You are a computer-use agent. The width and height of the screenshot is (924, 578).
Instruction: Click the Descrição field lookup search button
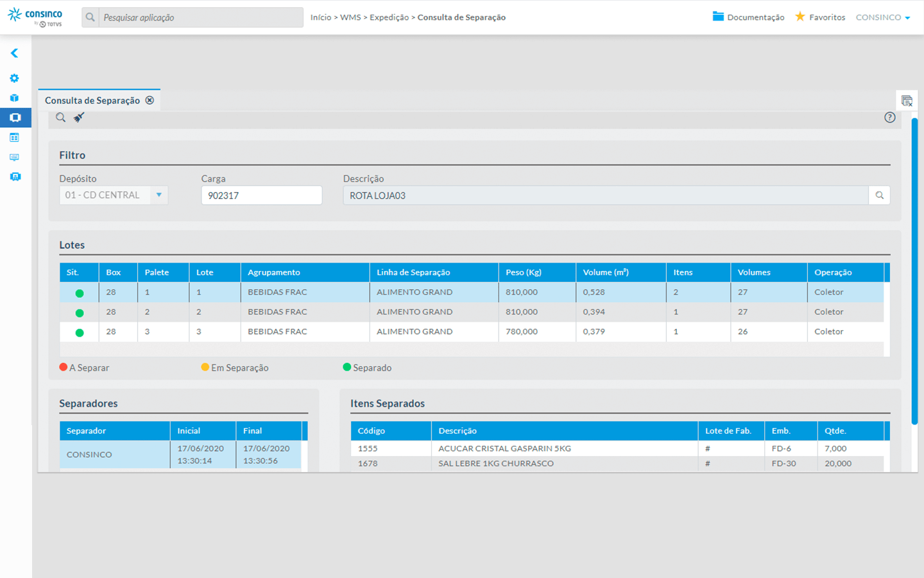879,195
